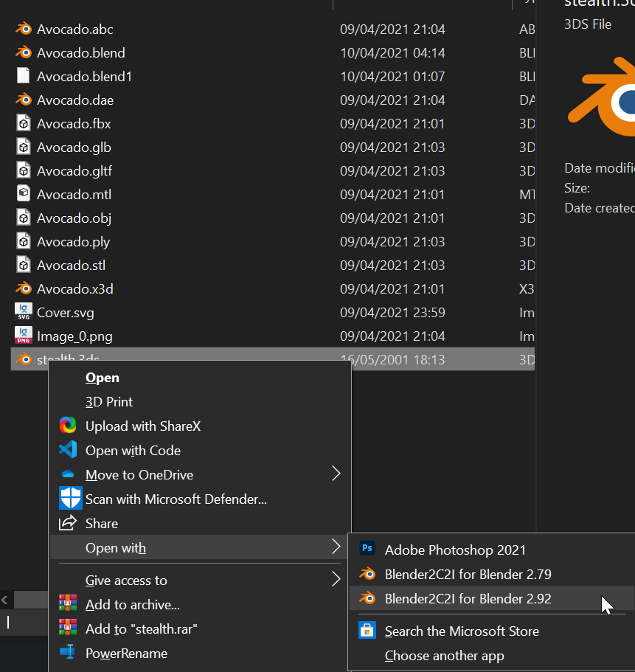Click the 3D object icon beside Avocado.gltf
Screen dimensions: 635x672
(x=24, y=170)
